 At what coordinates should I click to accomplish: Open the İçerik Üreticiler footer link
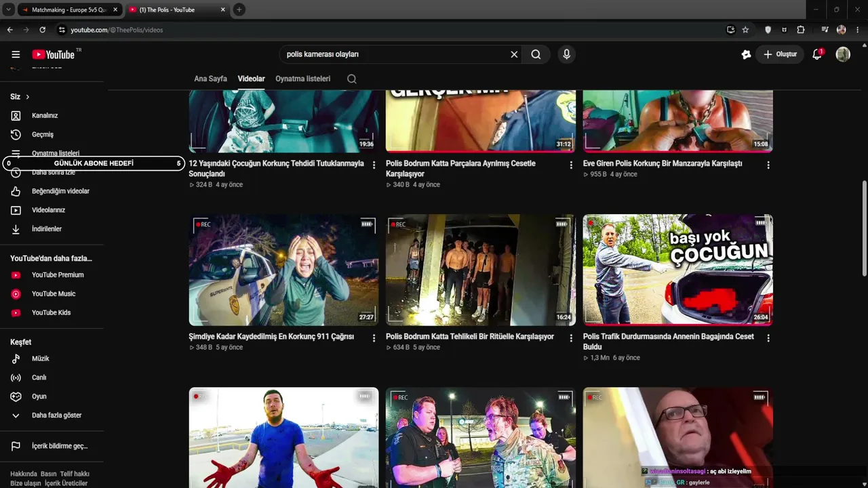pyautogui.click(x=66, y=483)
